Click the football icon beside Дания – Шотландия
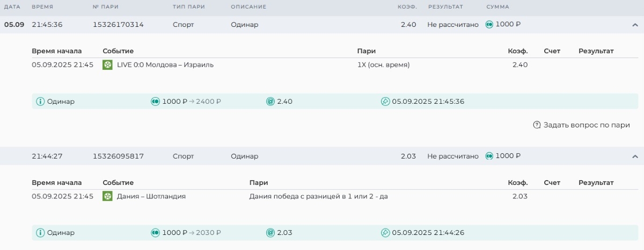Screen dimensions: 644x250 click(107, 197)
